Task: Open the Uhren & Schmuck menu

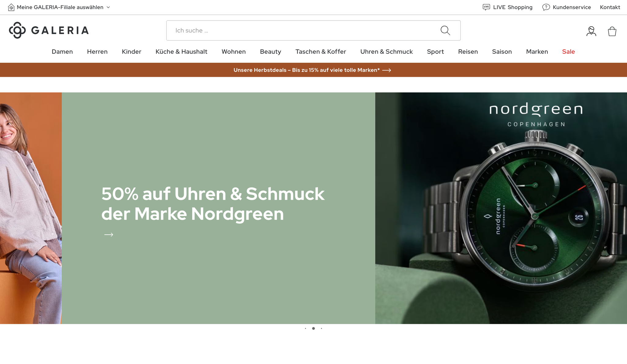Action: coord(386,52)
